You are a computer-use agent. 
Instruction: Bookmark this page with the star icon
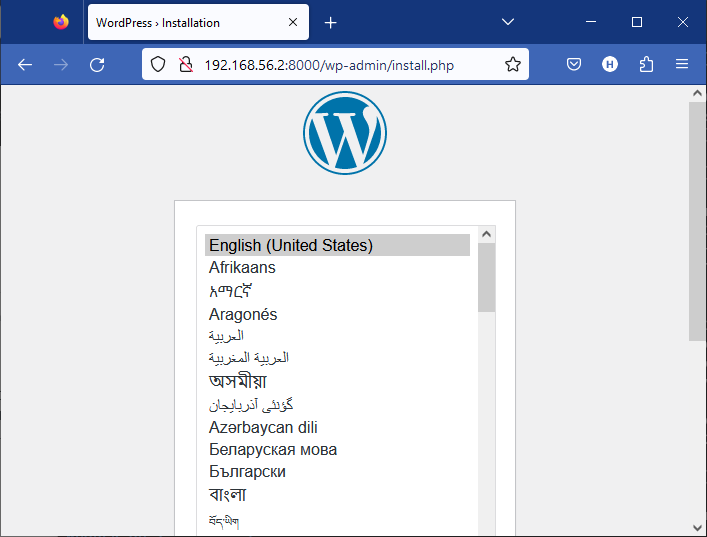513,64
